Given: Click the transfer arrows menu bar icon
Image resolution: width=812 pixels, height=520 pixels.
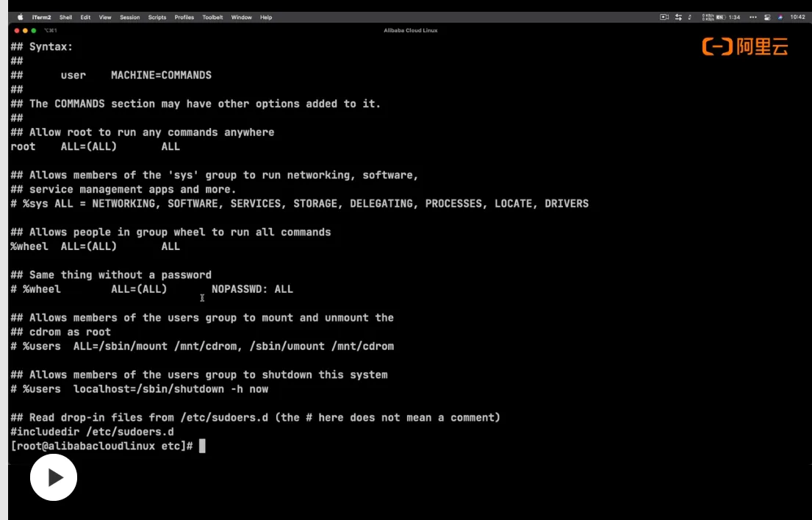Looking at the screenshot, I should click(x=678, y=17).
